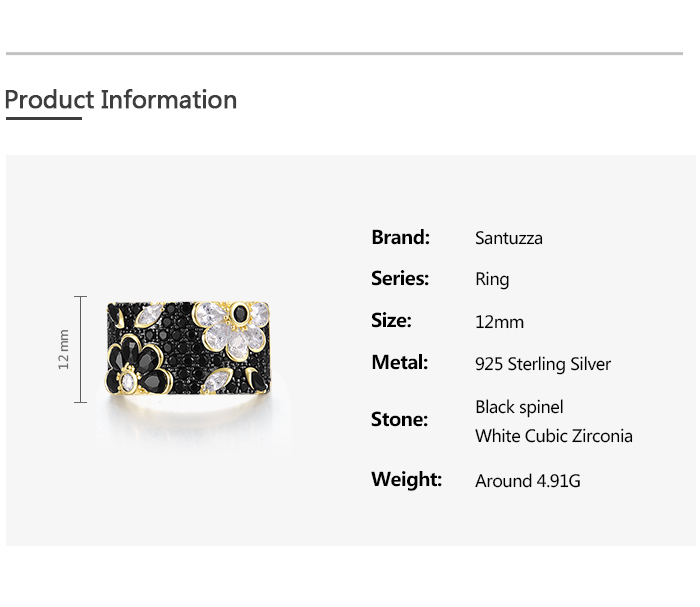
Task: Click the 12mm size value
Action: (x=499, y=322)
